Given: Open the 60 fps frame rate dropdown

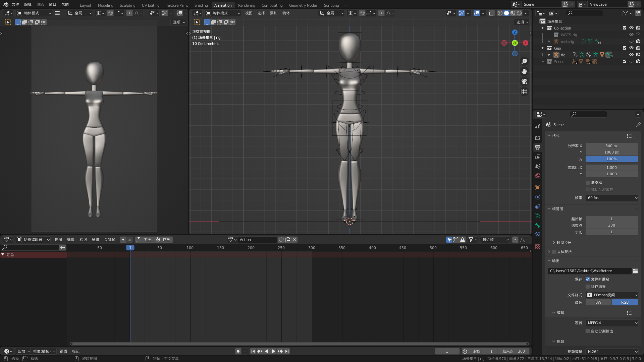Looking at the screenshot, I should pos(612,198).
